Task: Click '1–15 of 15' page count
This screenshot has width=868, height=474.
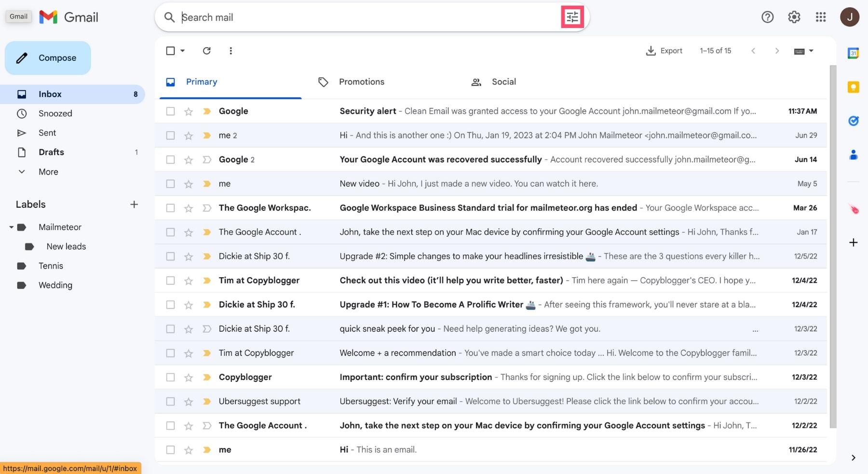Action: pyautogui.click(x=715, y=51)
